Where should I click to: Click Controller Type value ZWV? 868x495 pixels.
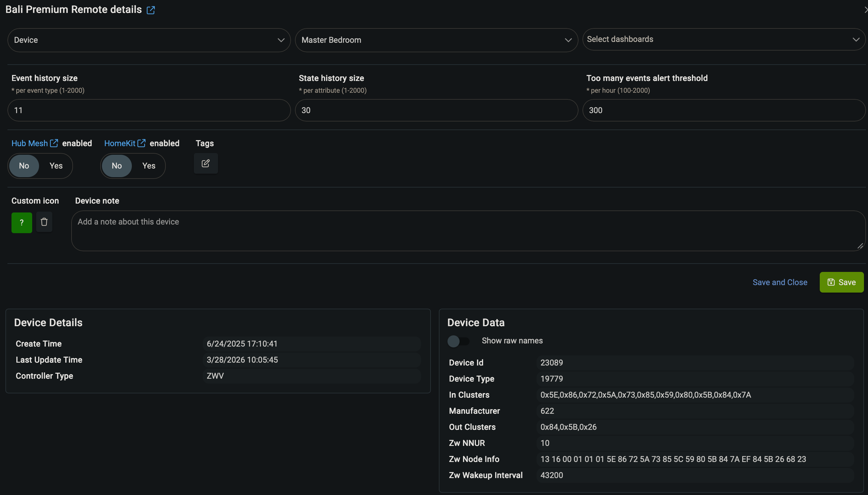(x=215, y=376)
